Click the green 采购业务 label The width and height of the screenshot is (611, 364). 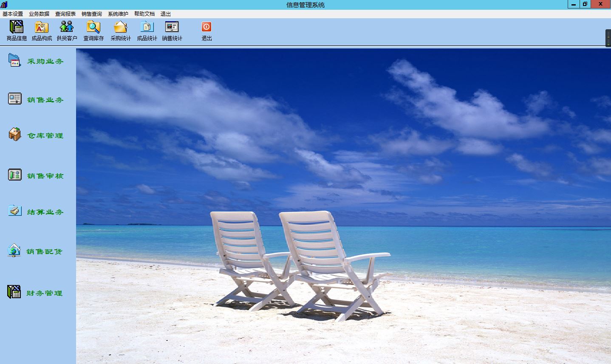click(x=45, y=61)
